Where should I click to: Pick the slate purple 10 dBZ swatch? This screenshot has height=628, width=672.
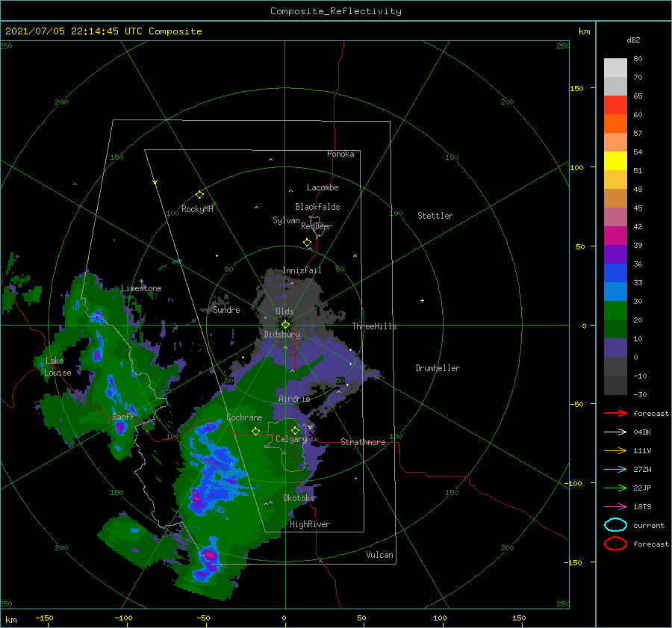tap(615, 347)
